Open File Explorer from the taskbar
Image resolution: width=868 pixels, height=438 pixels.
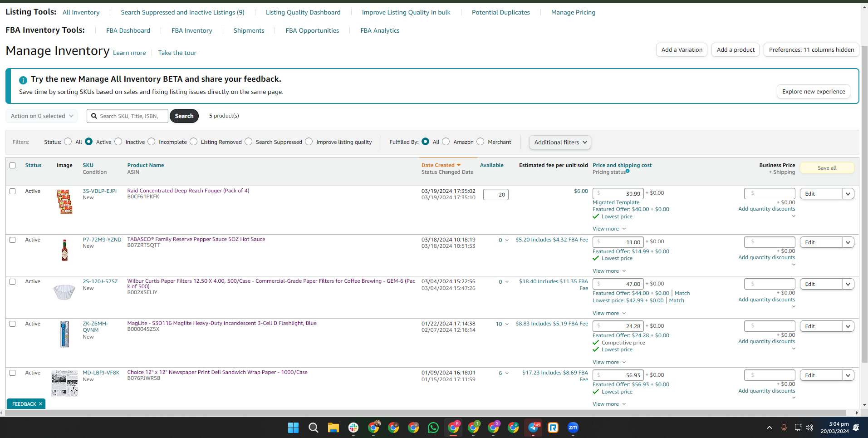click(x=333, y=428)
